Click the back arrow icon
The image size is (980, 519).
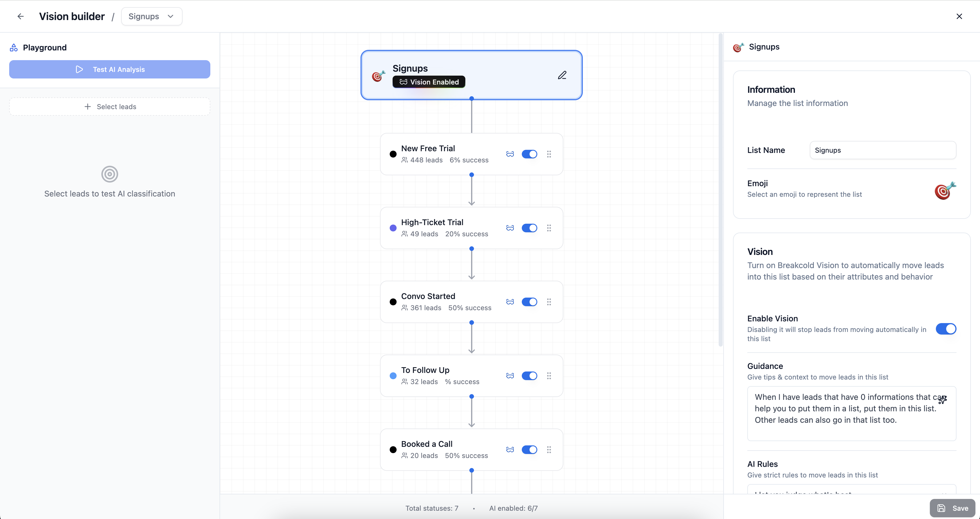(21, 16)
